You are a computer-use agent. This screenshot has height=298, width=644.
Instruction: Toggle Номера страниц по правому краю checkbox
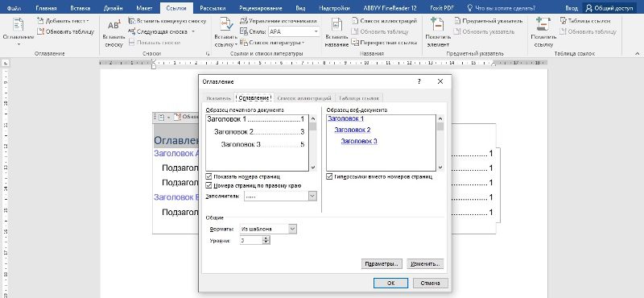click(208, 185)
